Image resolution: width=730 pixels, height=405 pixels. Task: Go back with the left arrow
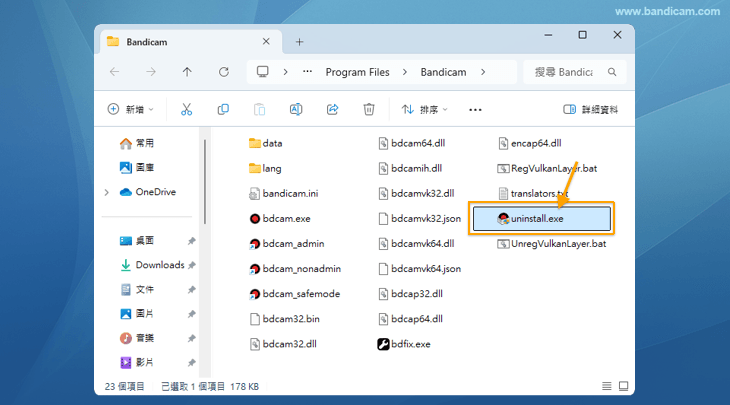point(115,72)
